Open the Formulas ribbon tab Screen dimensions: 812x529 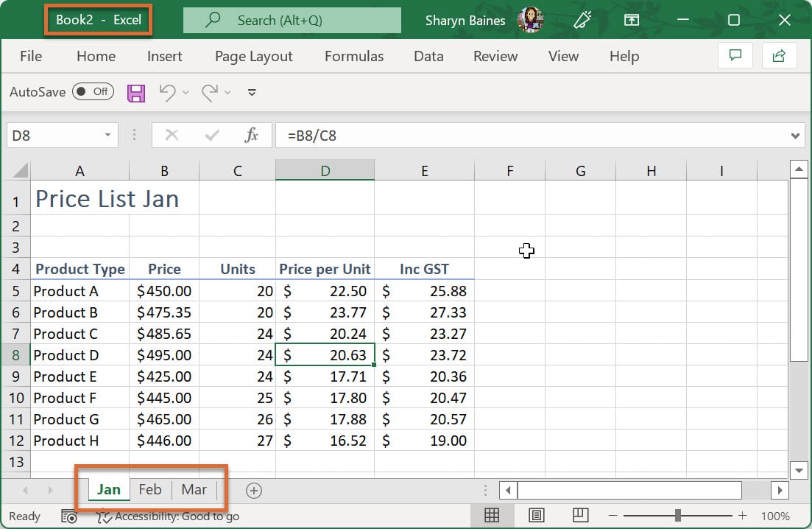tap(353, 56)
